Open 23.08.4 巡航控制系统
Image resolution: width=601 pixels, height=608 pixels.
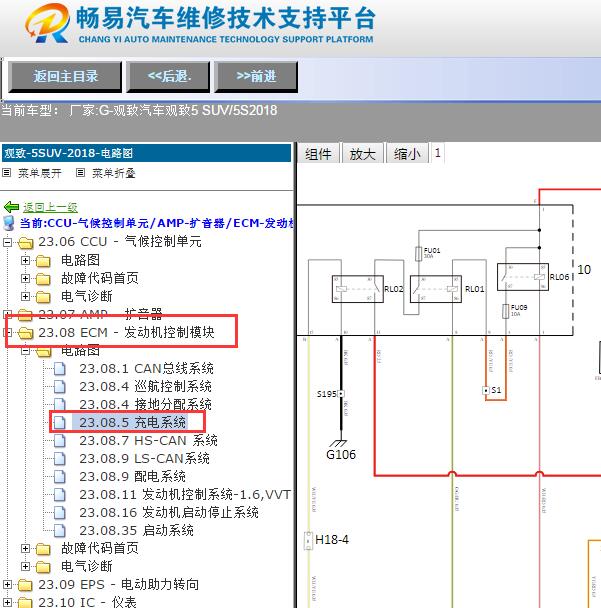[145, 386]
